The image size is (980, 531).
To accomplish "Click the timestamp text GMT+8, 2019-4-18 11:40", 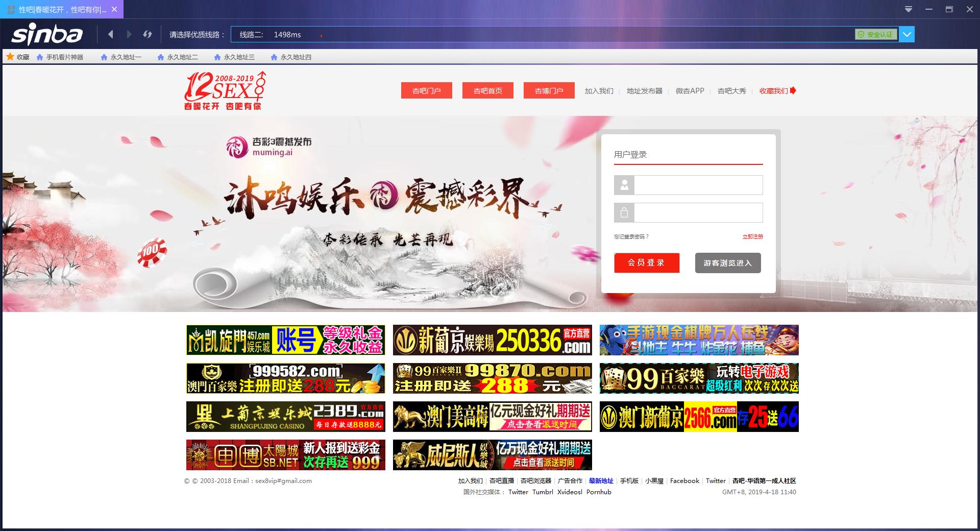I will tap(759, 492).
